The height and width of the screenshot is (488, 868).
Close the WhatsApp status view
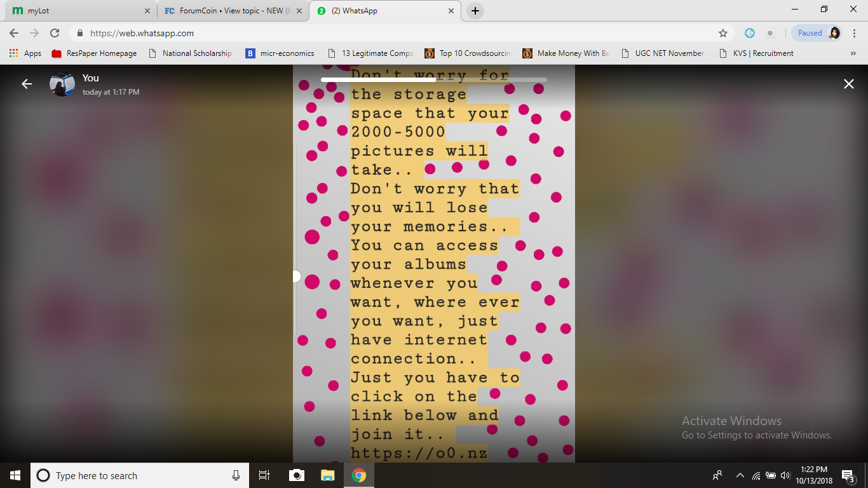click(848, 83)
